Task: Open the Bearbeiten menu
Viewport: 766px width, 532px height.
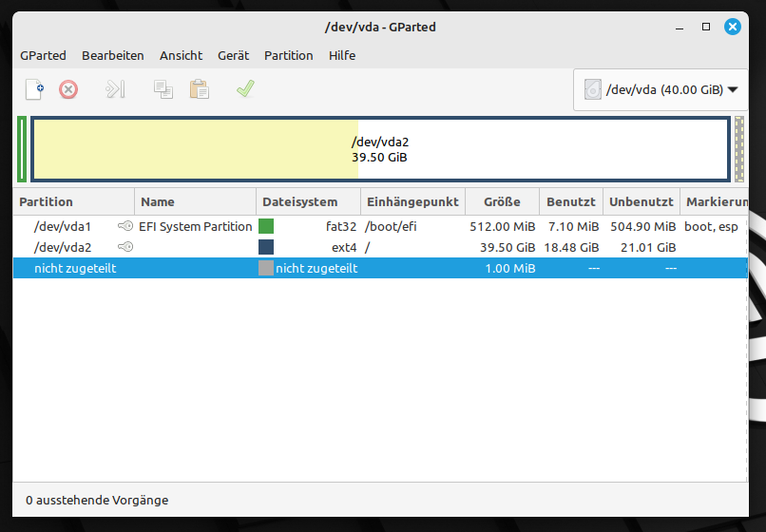Action: tap(113, 56)
